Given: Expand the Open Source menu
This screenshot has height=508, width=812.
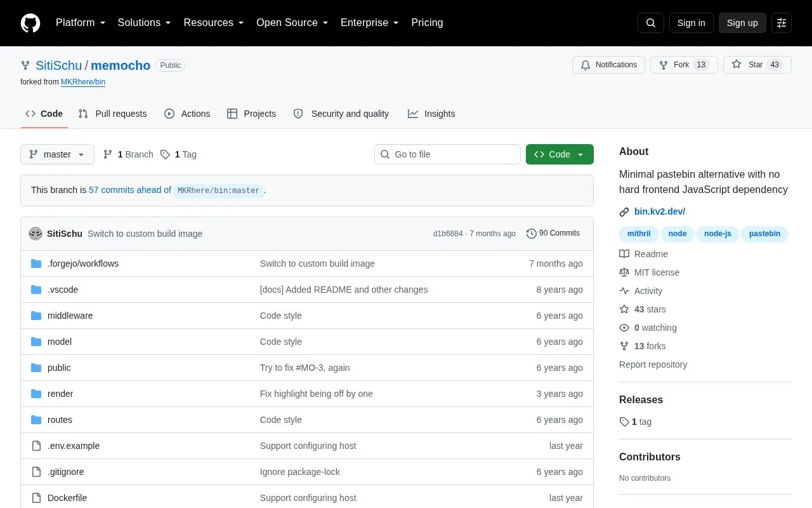Looking at the screenshot, I should tap(292, 23).
